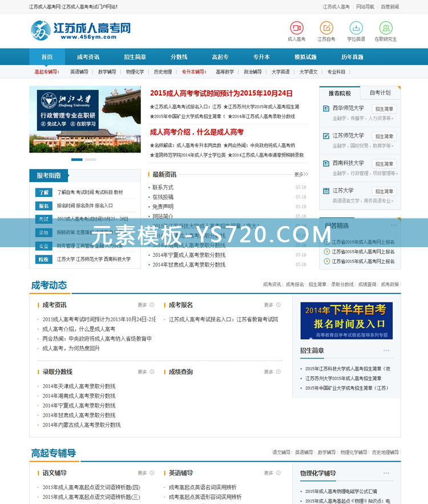Open the 英语辅导 sub-navigation link

(79, 72)
